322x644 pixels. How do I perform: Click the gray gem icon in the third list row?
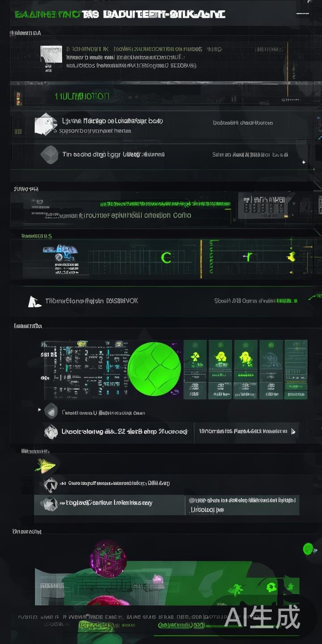pos(49,154)
